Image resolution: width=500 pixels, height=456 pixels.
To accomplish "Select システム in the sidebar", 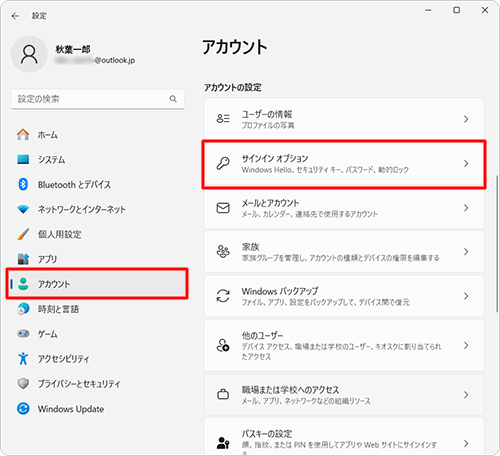I will click(97, 159).
